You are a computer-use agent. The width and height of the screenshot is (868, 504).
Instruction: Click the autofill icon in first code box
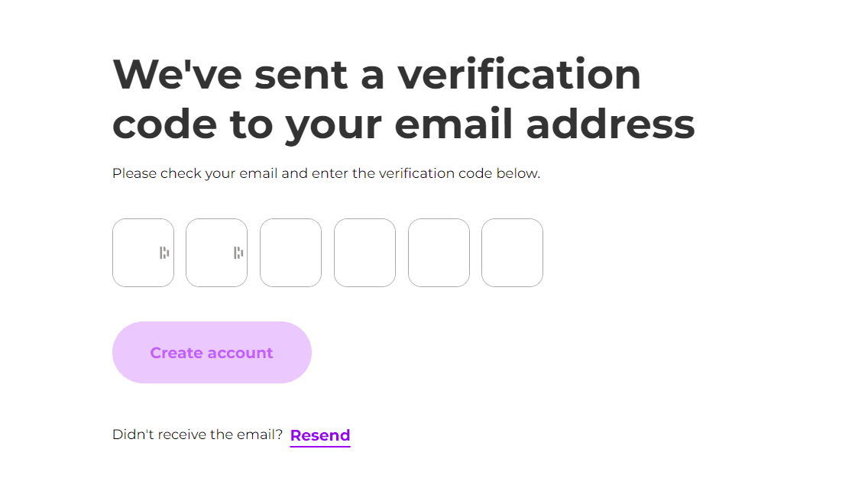[164, 252]
